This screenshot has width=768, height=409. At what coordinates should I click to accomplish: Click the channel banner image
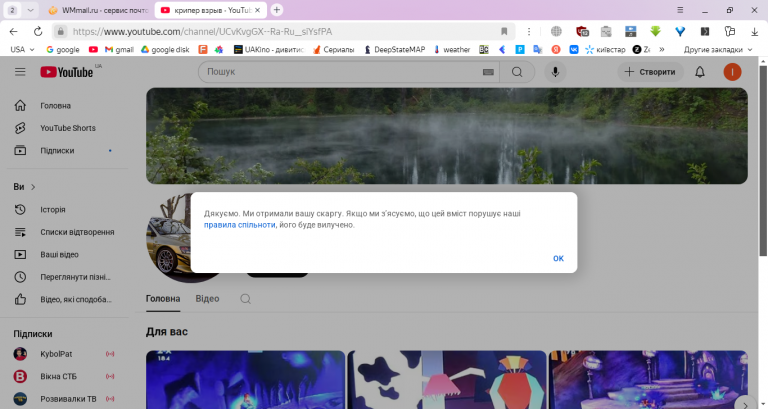click(447, 136)
